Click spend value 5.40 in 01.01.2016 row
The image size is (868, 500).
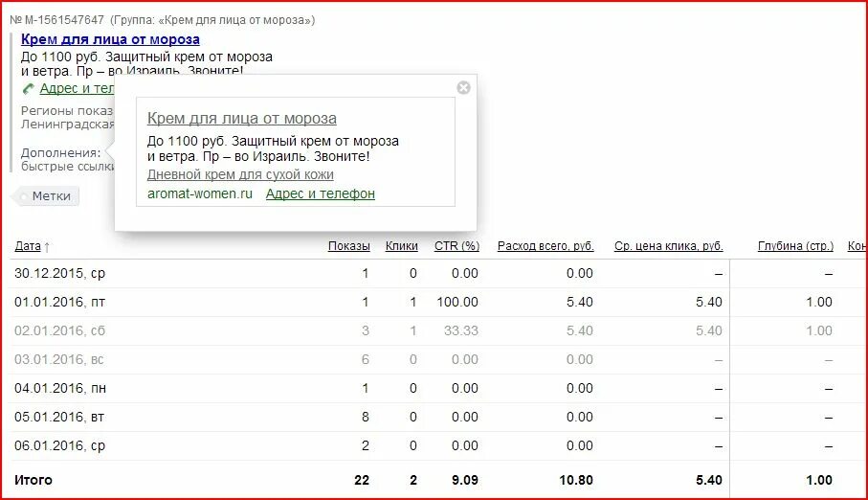[580, 302]
